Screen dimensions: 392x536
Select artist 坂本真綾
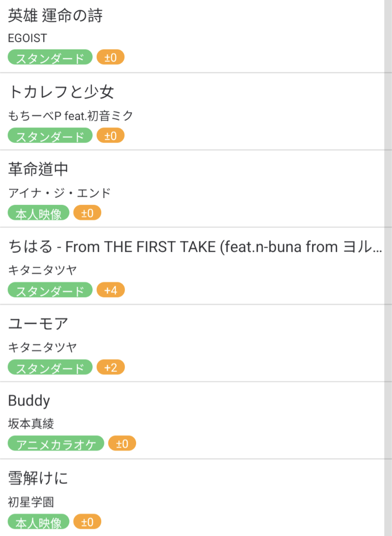[x=31, y=424]
